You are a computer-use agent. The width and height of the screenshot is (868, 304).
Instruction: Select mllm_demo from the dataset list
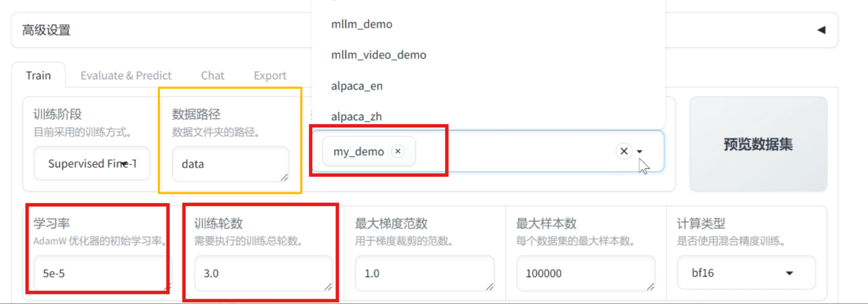[x=362, y=24]
